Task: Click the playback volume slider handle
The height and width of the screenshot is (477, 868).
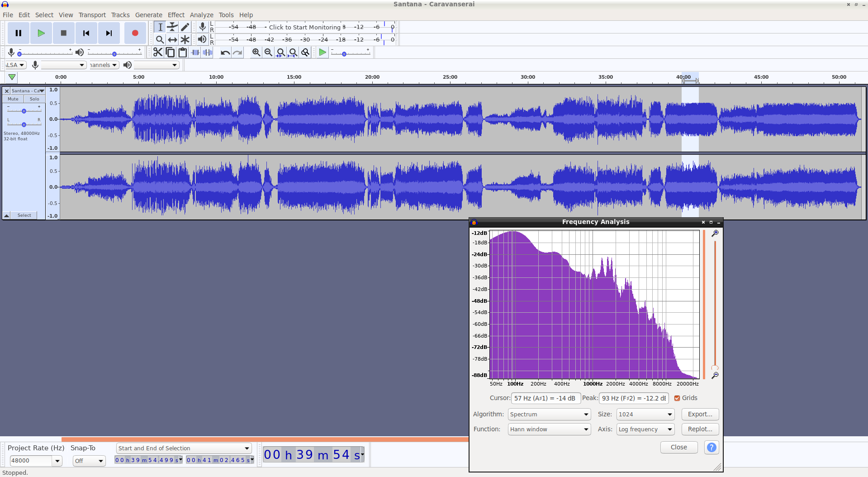Action: pyautogui.click(x=114, y=54)
